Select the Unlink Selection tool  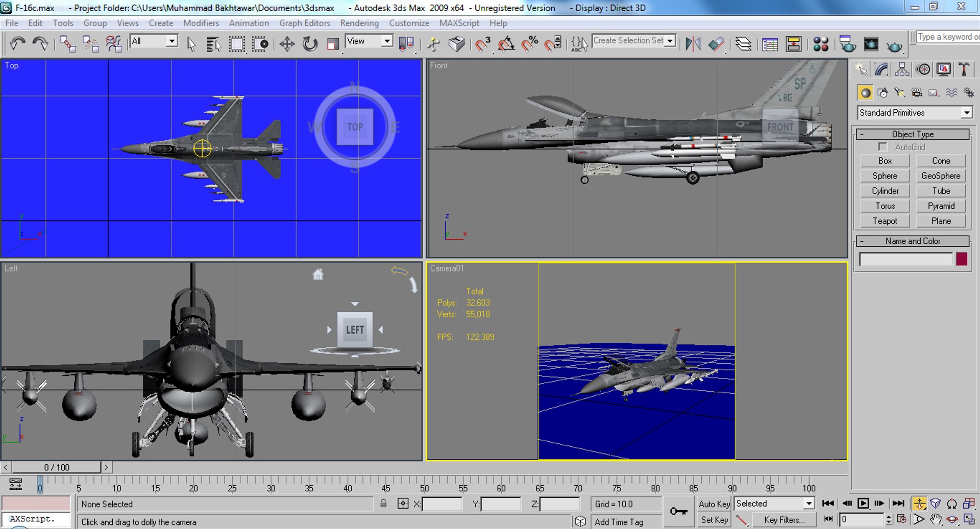90,44
